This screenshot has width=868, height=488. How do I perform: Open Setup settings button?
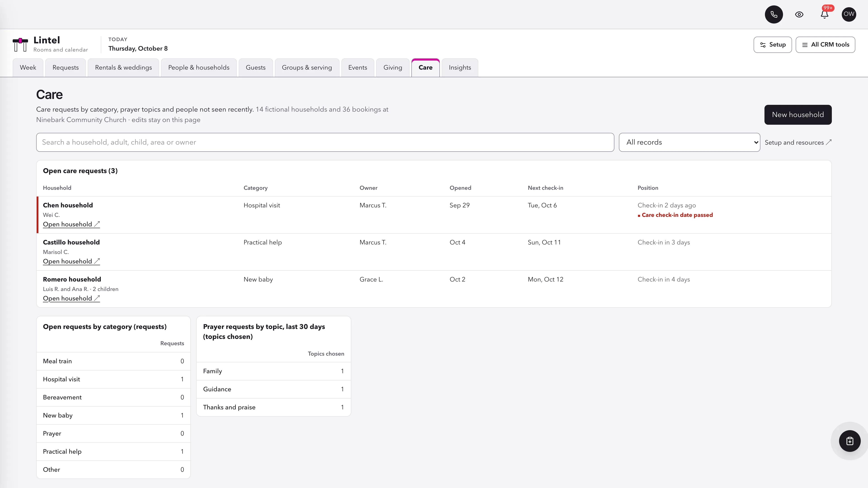coord(773,45)
